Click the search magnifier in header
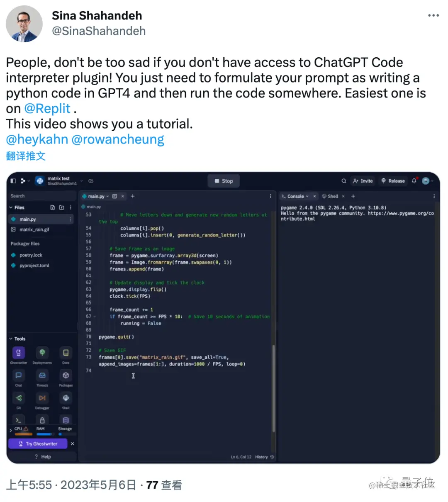 [343, 181]
